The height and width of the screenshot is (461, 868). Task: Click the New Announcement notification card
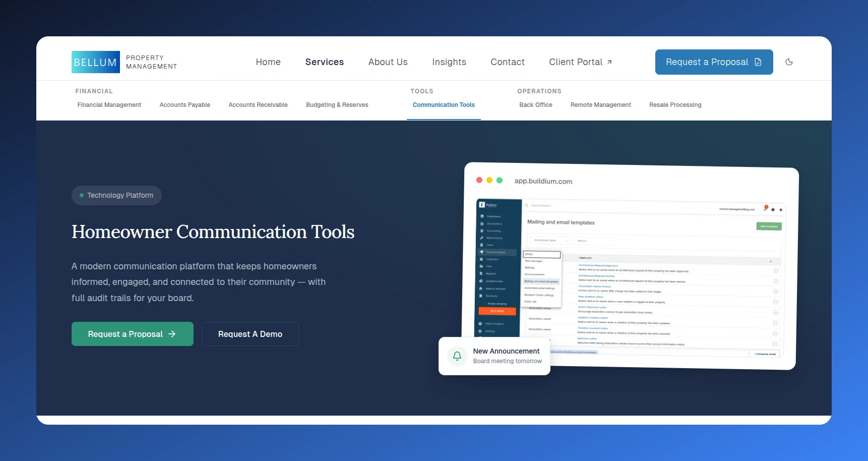[494, 356]
